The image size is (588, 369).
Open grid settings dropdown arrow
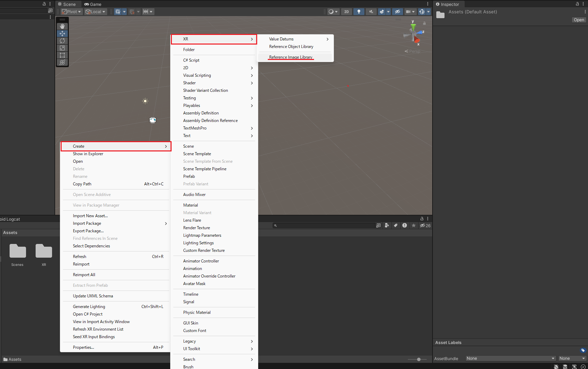click(124, 12)
